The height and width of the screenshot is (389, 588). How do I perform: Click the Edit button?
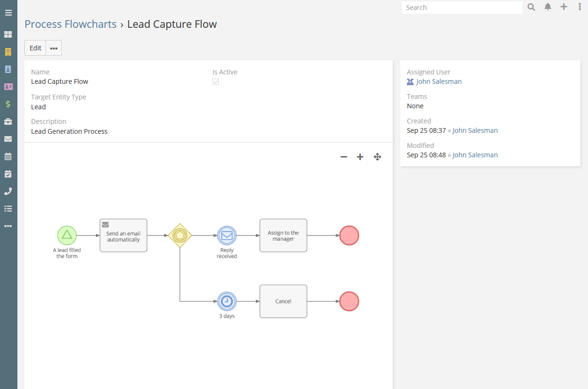(35, 48)
